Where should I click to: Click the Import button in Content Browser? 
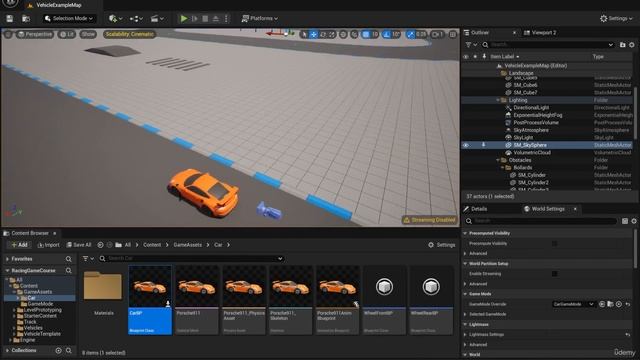[x=49, y=245]
